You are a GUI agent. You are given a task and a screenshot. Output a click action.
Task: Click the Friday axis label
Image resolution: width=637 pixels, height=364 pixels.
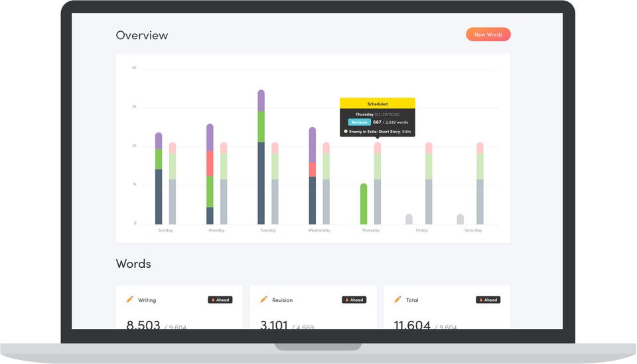422,230
